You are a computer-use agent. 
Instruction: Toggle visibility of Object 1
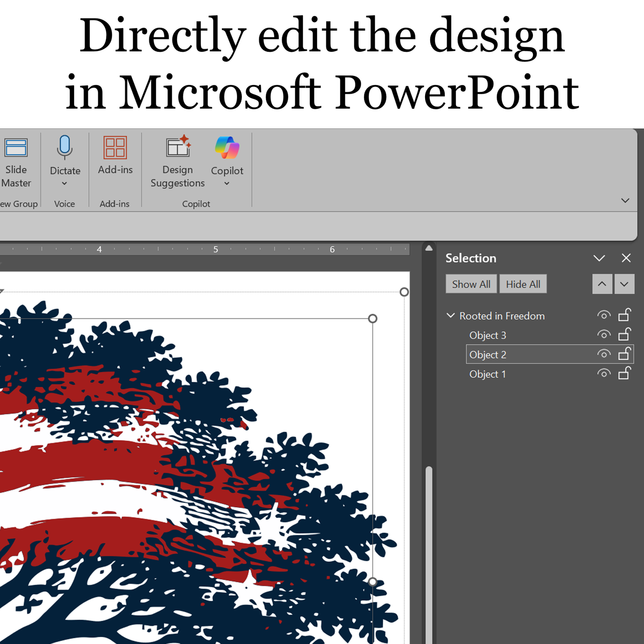(x=604, y=373)
